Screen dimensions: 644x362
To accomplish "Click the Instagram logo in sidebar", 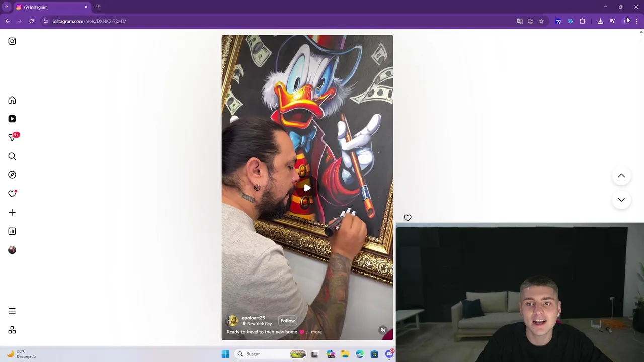I will coord(12,41).
